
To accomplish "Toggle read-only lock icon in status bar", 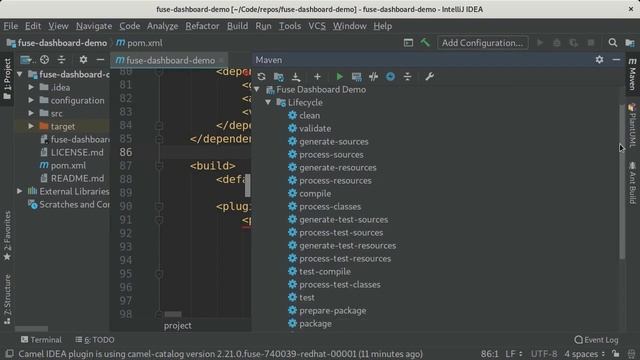I will [616, 353].
